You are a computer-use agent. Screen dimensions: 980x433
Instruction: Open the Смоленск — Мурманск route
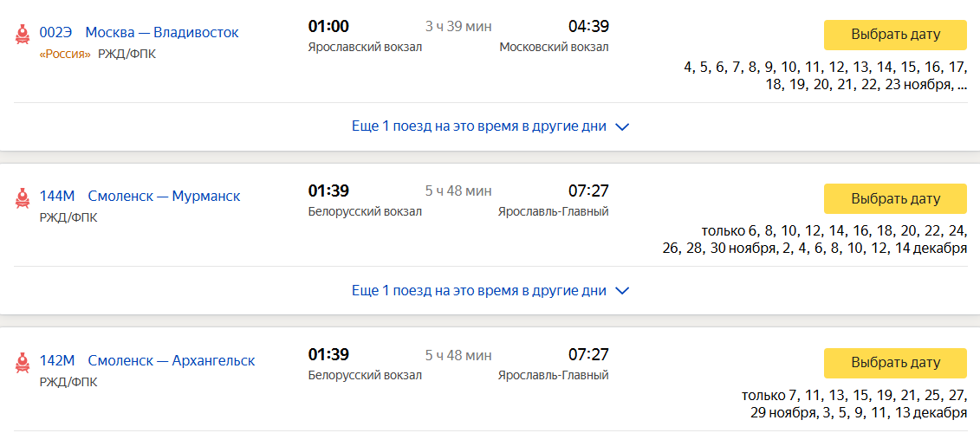click(165, 197)
